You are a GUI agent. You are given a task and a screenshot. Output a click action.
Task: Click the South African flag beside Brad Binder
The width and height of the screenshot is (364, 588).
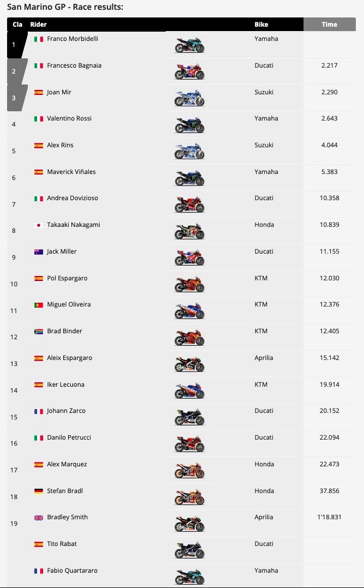pos(39,332)
